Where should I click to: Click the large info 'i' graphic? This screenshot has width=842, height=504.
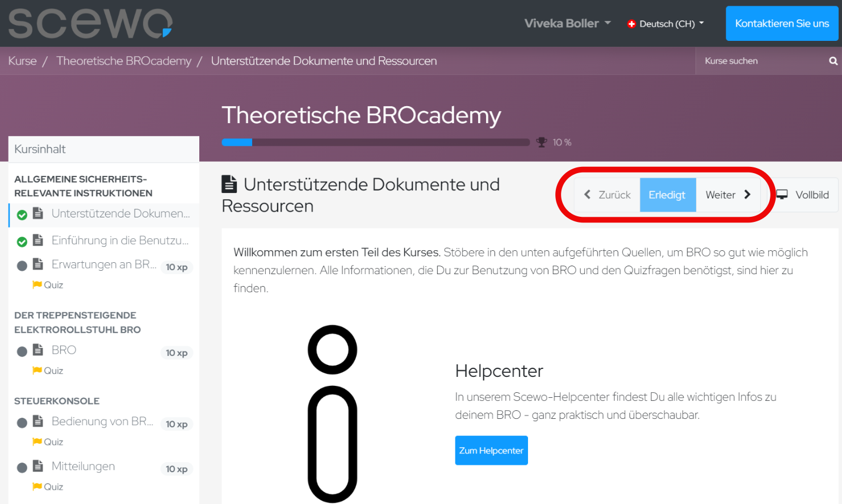pos(332,414)
